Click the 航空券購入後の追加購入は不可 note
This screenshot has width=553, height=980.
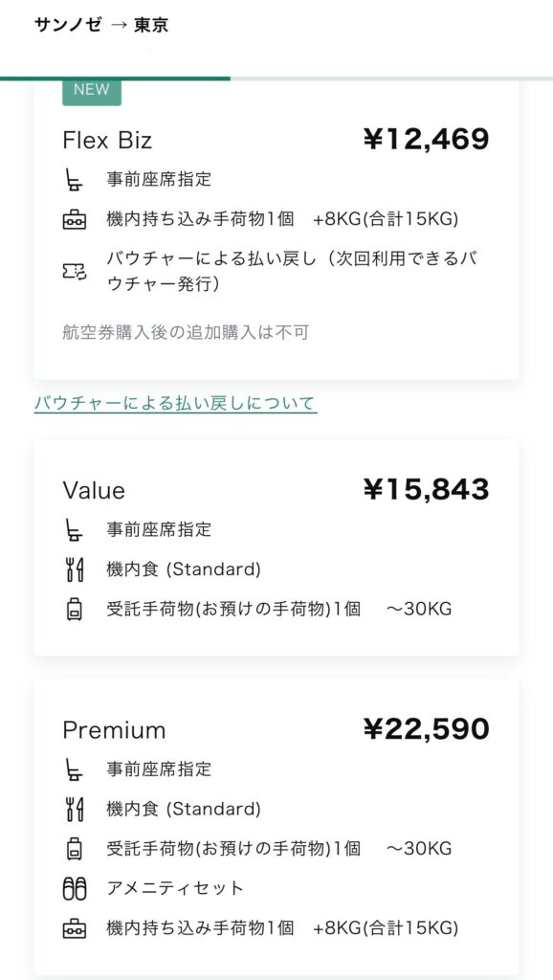[187, 332]
